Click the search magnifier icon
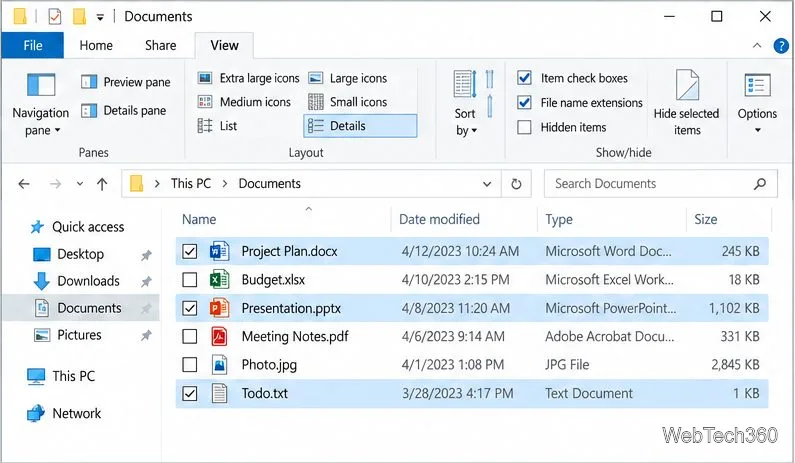This screenshot has height=463, width=795. [760, 184]
